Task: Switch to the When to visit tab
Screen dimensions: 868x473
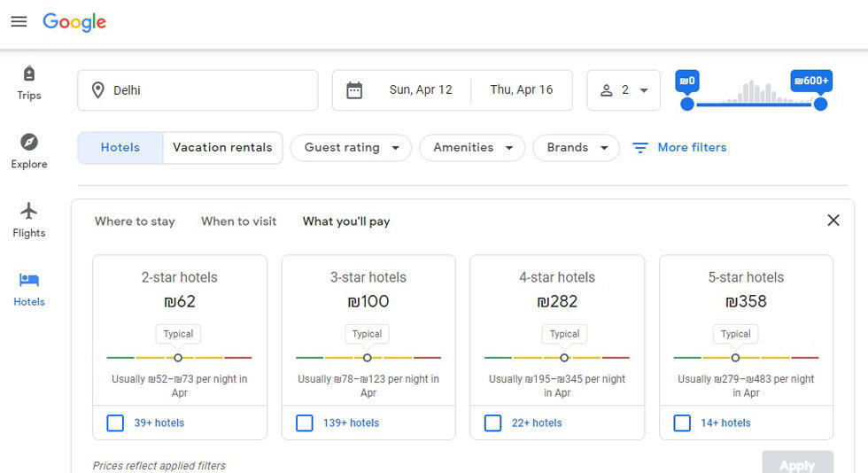Action: (238, 221)
